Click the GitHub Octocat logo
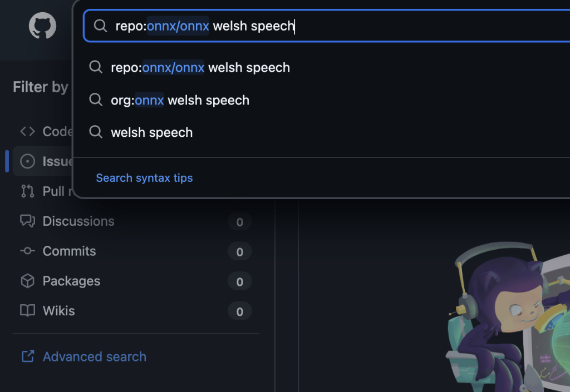This screenshot has height=392, width=570. (42, 26)
